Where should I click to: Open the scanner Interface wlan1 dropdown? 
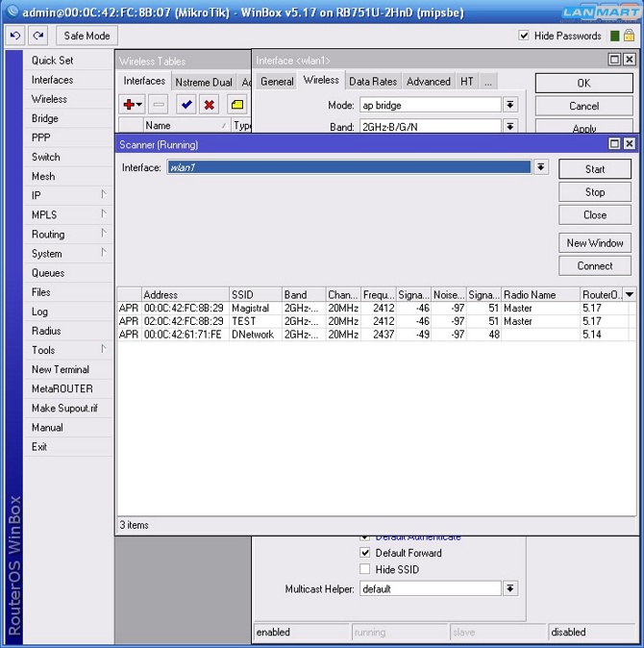coord(541,167)
